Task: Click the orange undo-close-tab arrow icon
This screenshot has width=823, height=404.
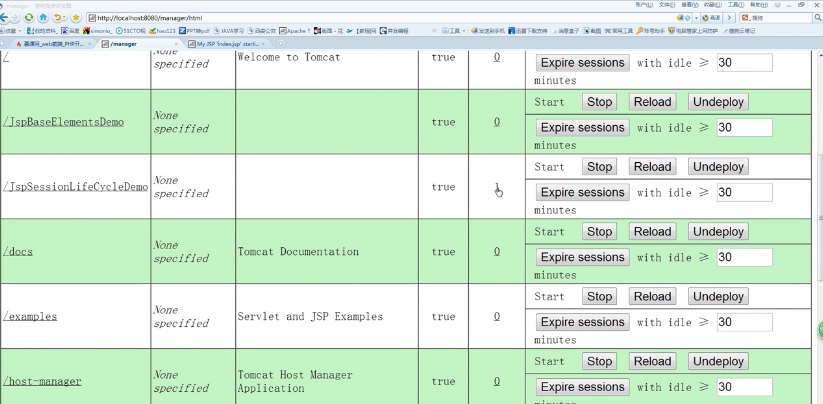Action: tap(57, 17)
